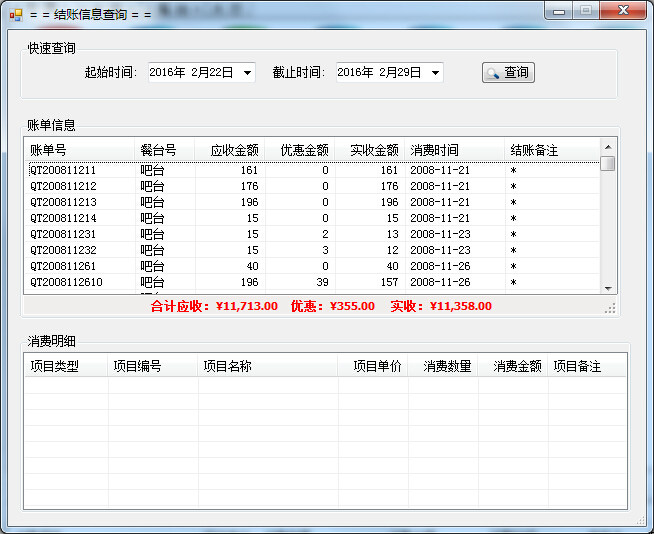Click the 项目名称 column header
The width and height of the screenshot is (654, 534).
pyautogui.click(x=268, y=366)
